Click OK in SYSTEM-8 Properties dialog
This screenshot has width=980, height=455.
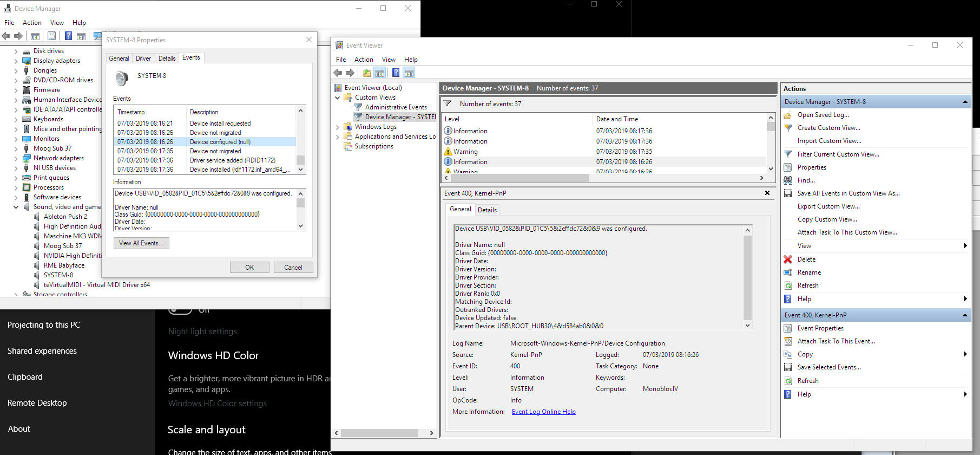249,268
